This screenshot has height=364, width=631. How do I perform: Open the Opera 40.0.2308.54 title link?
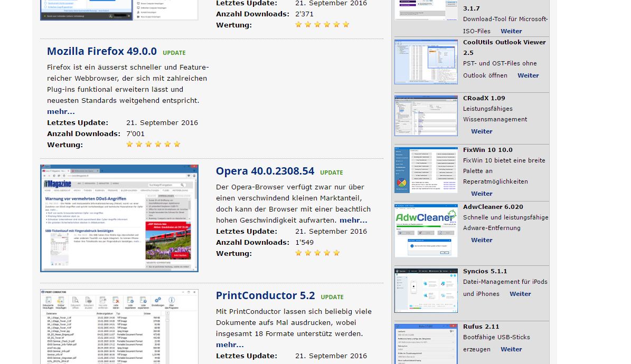tap(265, 171)
